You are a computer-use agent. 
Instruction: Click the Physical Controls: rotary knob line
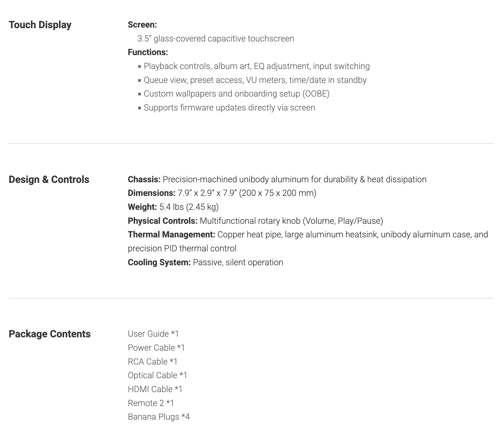click(255, 221)
